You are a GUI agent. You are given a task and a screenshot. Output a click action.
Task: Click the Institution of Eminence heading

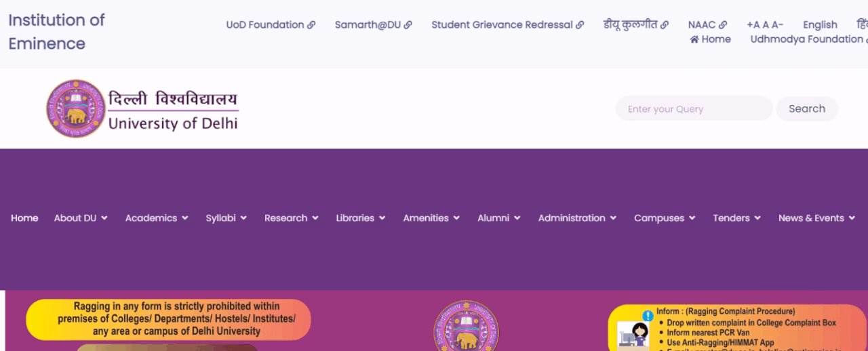coord(56,32)
